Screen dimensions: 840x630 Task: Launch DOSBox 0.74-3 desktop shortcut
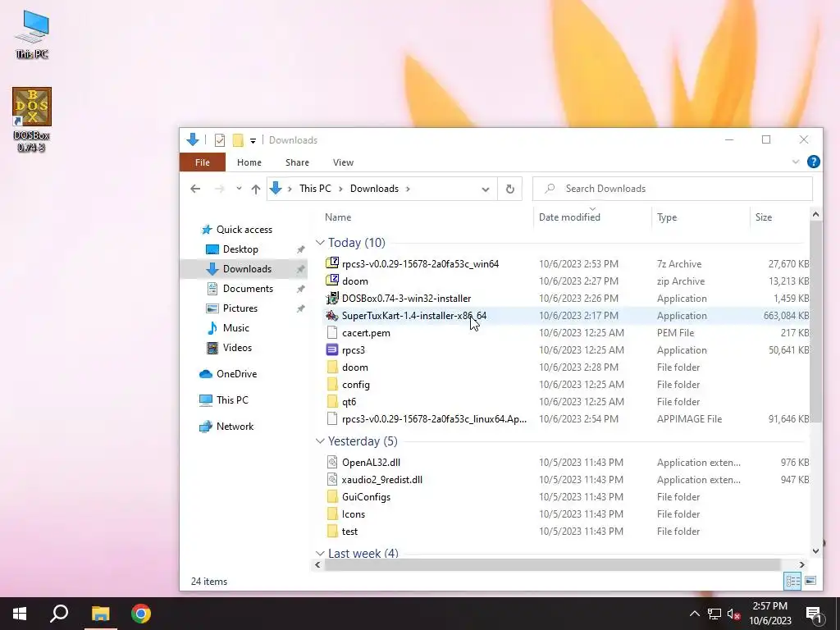coord(32,119)
